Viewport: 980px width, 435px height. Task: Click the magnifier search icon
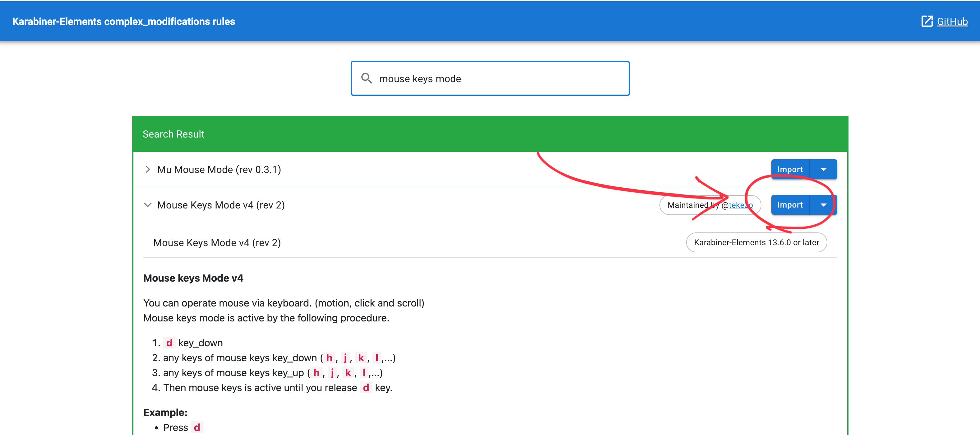pyautogui.click(x=366, y=78)
